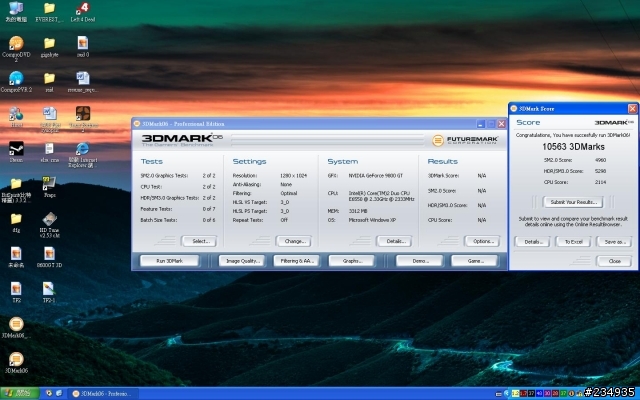Switch to the 3DMark06 taskbar button
The image size is (640, 400).
coord(103,393)
